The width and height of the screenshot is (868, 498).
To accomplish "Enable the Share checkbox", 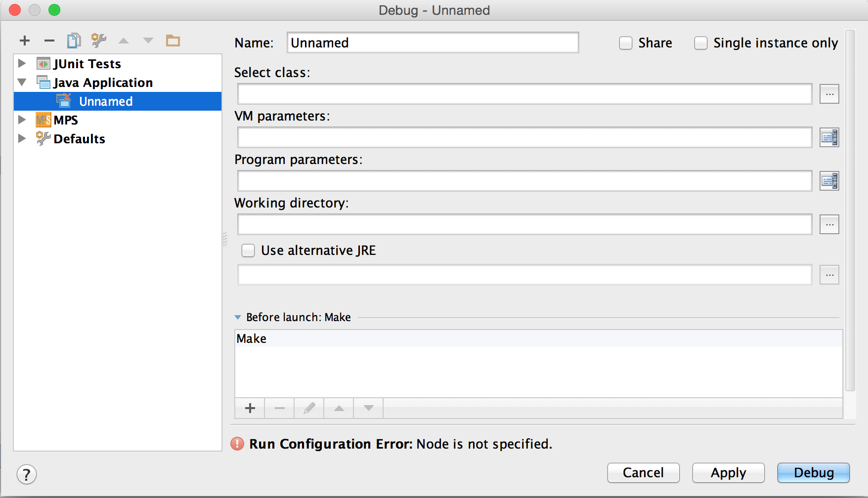I will (626, 43).
